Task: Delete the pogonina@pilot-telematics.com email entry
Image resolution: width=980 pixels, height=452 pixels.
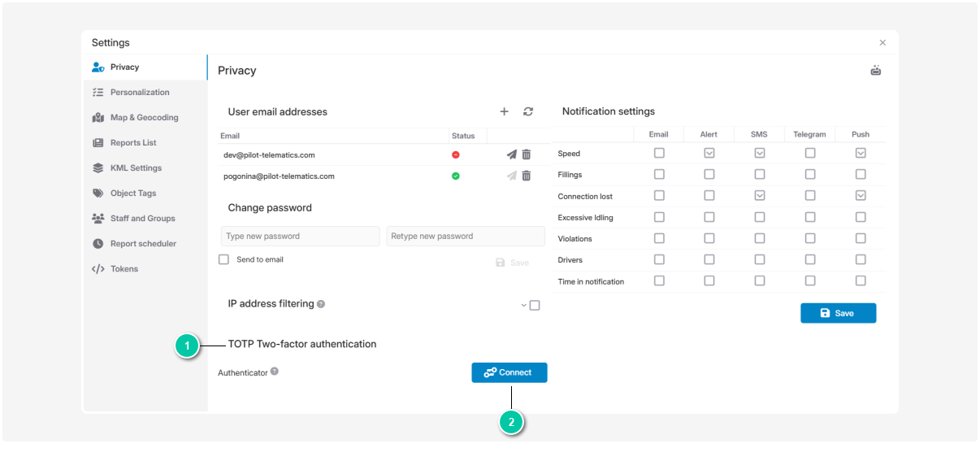Action: tap(527, 176)
